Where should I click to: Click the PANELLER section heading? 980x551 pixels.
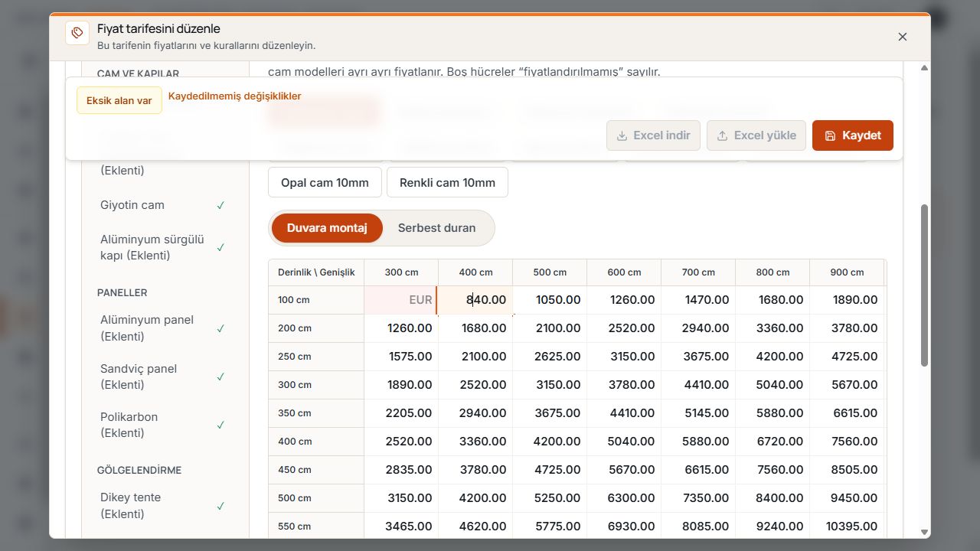pos(122,292)
